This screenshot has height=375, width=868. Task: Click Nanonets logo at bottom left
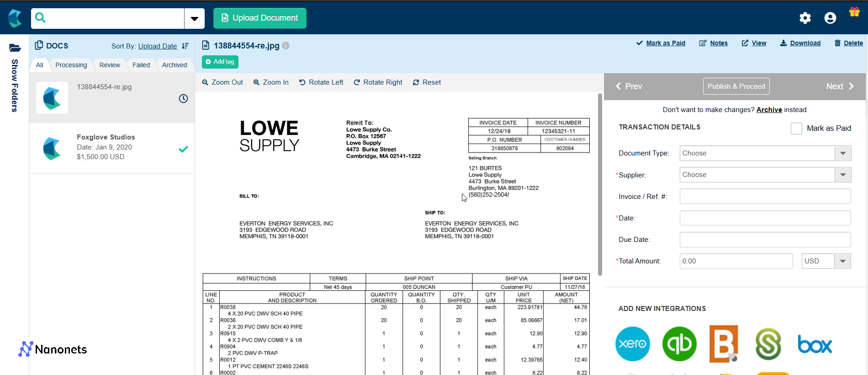click(x=53, y=349)
